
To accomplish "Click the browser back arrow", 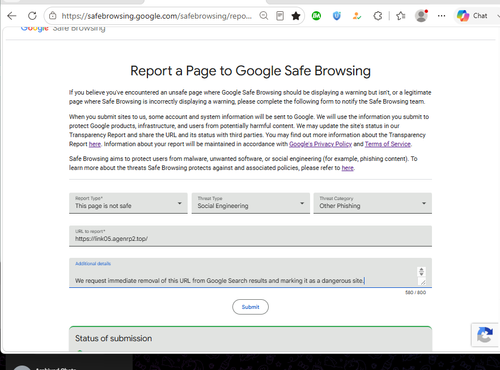I will coord(12,16).
